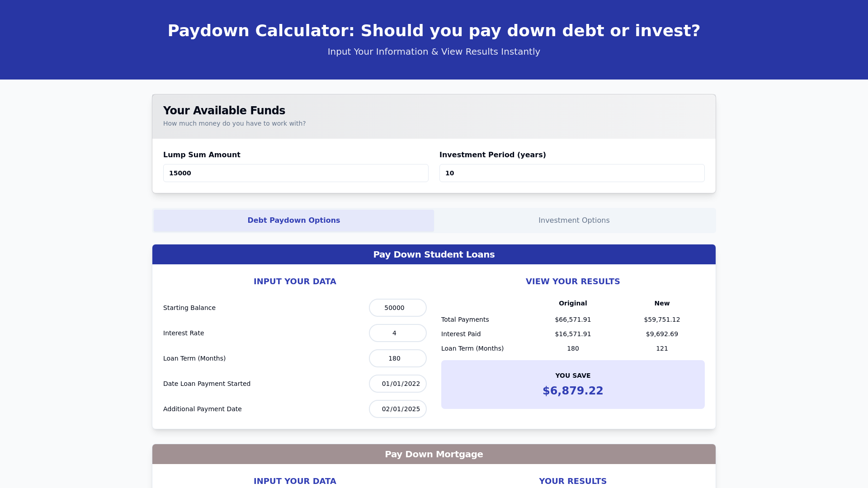The width and height of the screenshot is (868, 488).
Task: Click the Starting Balance input box
Action: (397, 308)
